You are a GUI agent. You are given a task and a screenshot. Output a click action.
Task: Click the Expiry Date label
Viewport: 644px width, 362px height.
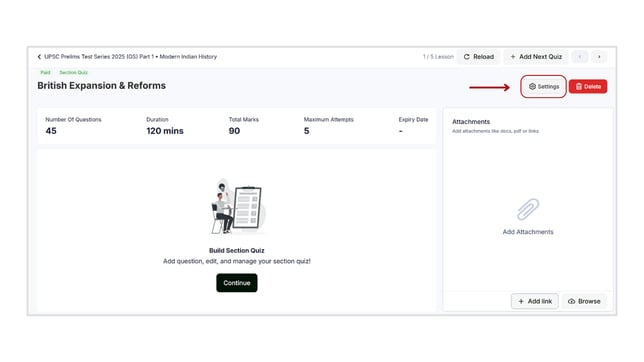click(413, 120)
